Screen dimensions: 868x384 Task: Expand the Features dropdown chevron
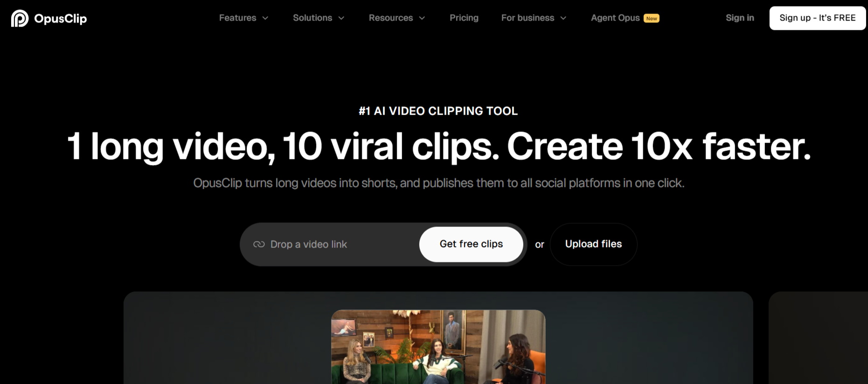click(x=265, y=18)
